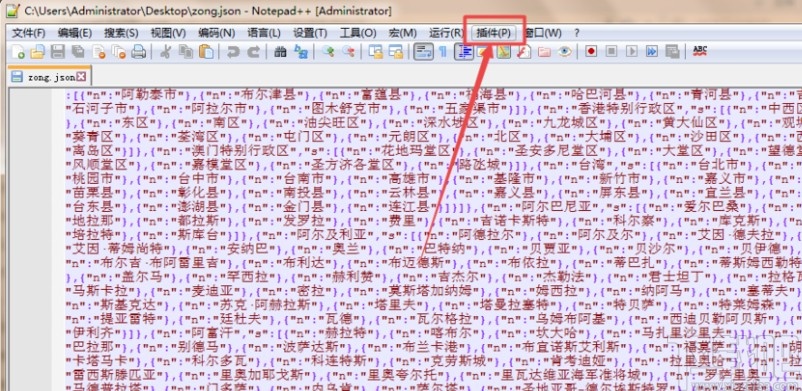Screen dimensions: 802x391
Task: Open the 运行(R) menu
Action: coord(446,33)
